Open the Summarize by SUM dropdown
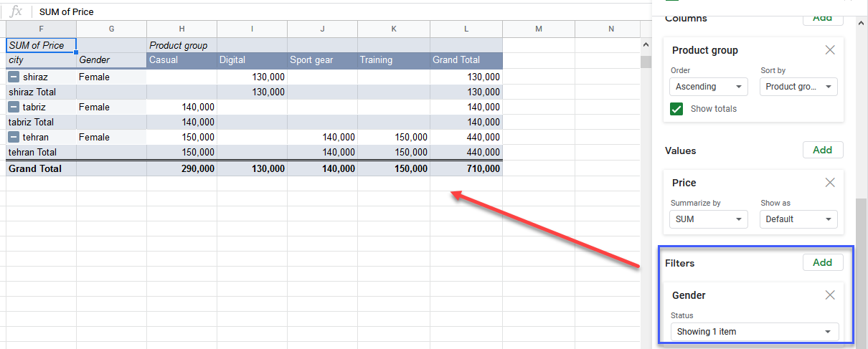Image resolution: width=868 pixels, height=349 pixels. [x=709, y=219]
